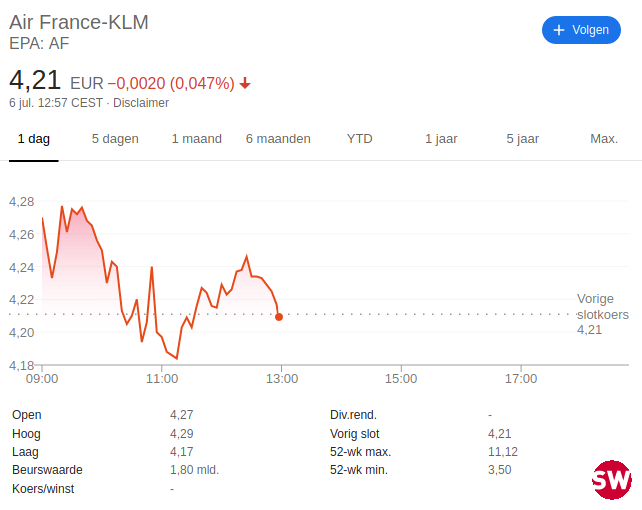Switch to the 5 dagen tab
The height and width of the screenshot is (510, 642).
(115, 139)
